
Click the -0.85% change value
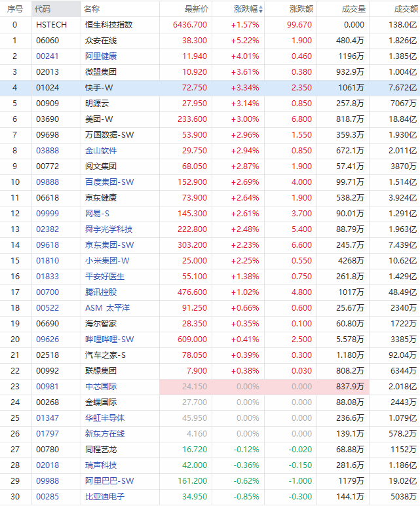point(246,497)
